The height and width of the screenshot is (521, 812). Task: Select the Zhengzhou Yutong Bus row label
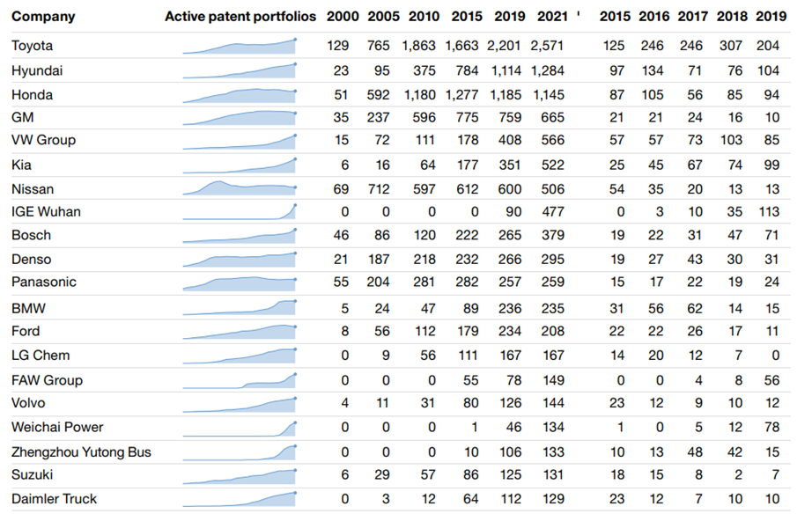pyautogui.click(x=81, y=452)
